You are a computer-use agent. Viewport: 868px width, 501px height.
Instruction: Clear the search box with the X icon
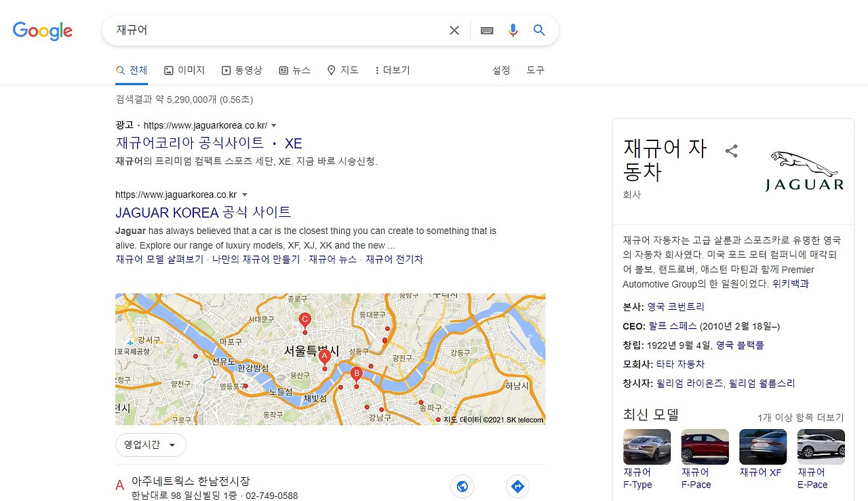454,31
